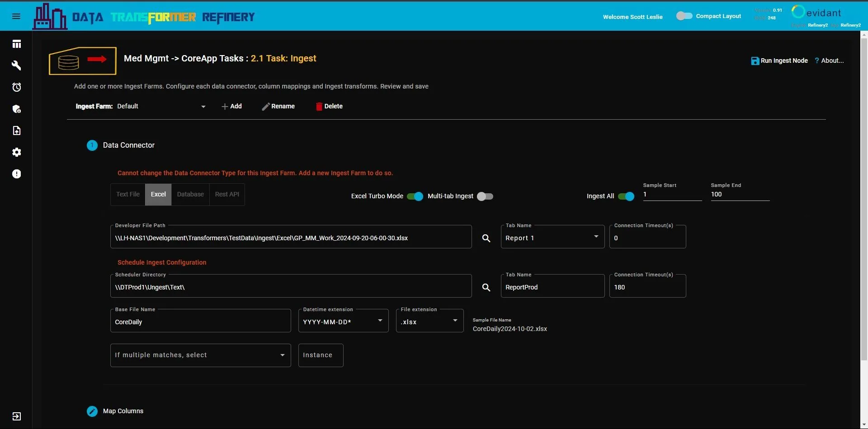The width and height of the screenshot is (868, 429).
Task: Open the alarm clock scheduler sidebar icon
Action: click(x=17, y=87)
